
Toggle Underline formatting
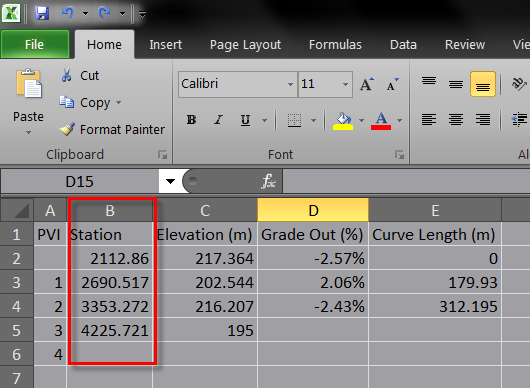coord(245,120)
